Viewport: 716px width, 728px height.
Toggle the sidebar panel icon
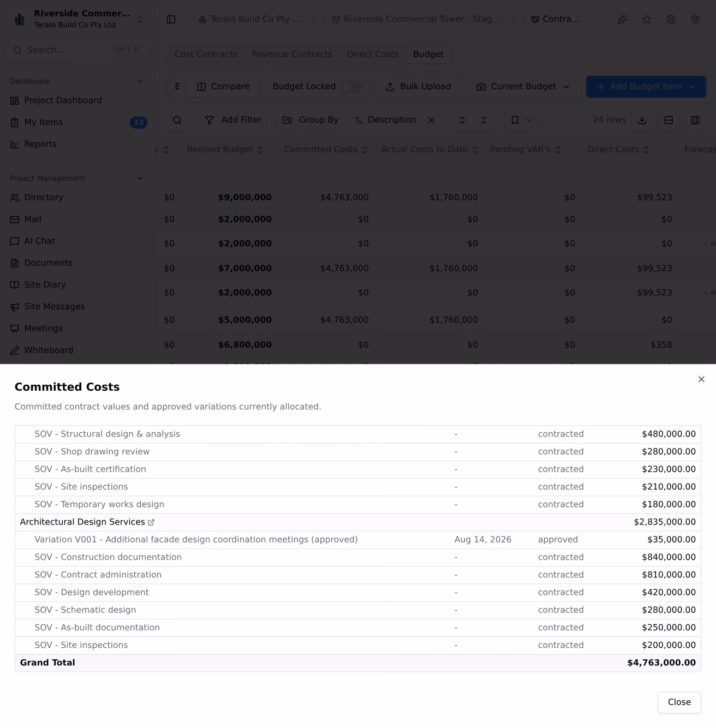pyautogui.click(x=171, y=19)
